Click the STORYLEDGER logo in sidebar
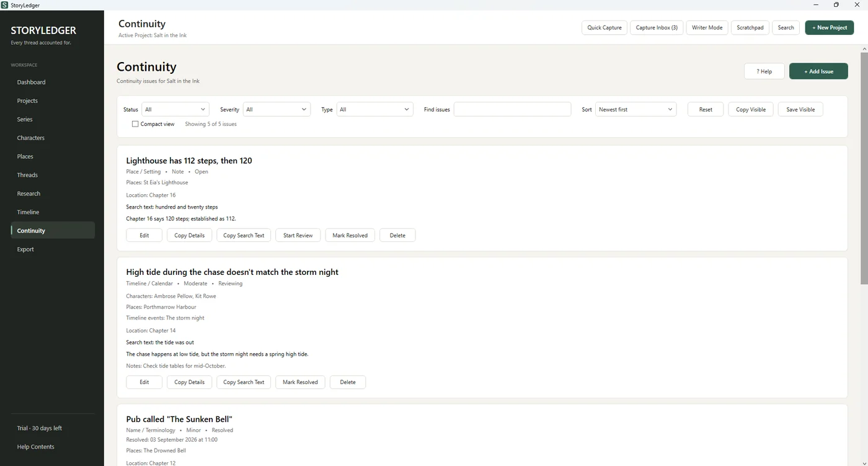Viewport: 868px width, 466px height. pyautogui.click(x=43, y=30)
